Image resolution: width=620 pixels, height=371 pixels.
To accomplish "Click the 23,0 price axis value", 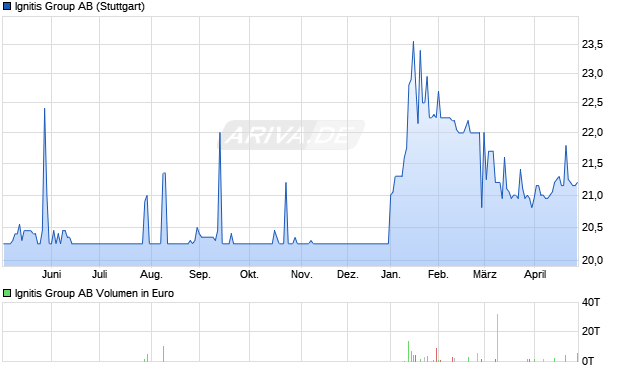I will coord(592,74).
